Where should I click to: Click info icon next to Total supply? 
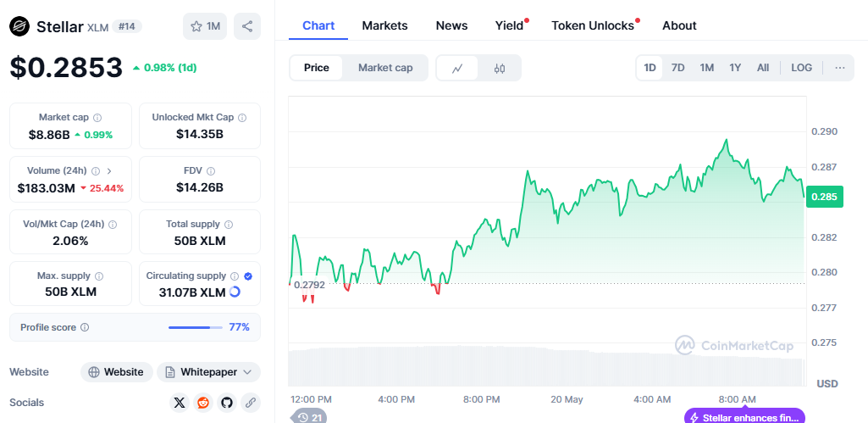229,225
